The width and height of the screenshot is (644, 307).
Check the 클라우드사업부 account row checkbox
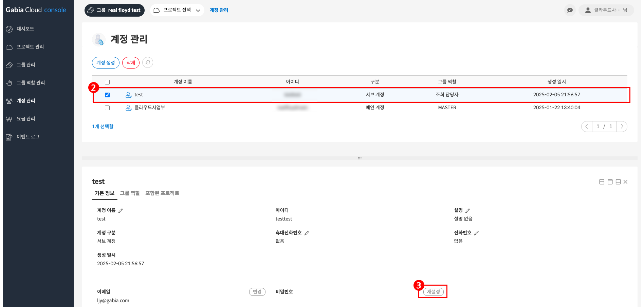coord(107,108)
